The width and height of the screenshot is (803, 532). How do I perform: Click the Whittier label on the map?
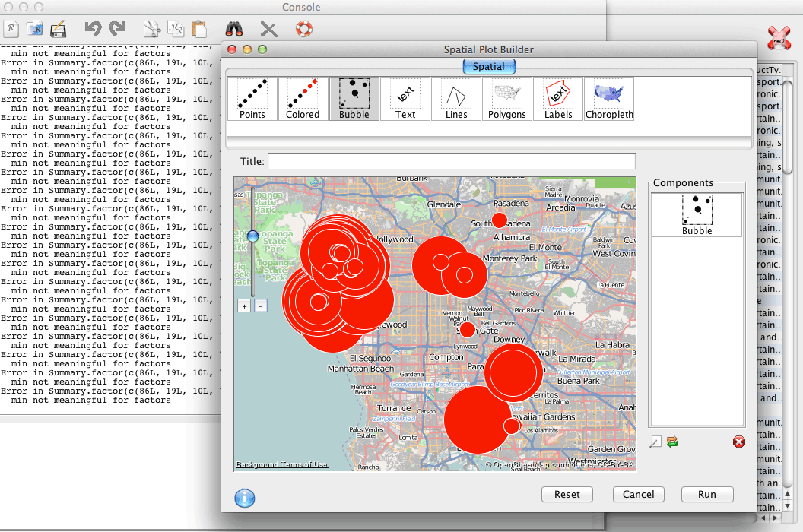point(564,313)
